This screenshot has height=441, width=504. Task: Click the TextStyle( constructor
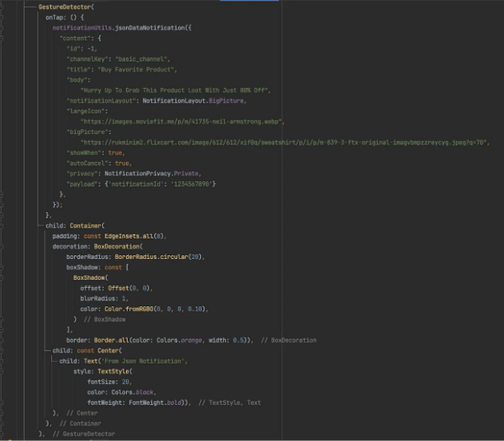point(114,372)
